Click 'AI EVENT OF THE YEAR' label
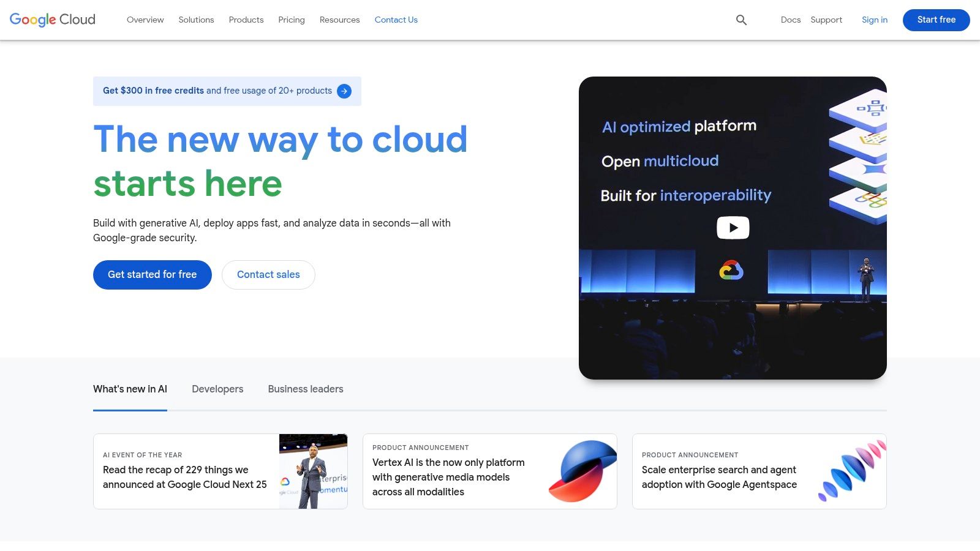Image resolution: width=980 pixels, height=551 pixels. click(143, 455)
